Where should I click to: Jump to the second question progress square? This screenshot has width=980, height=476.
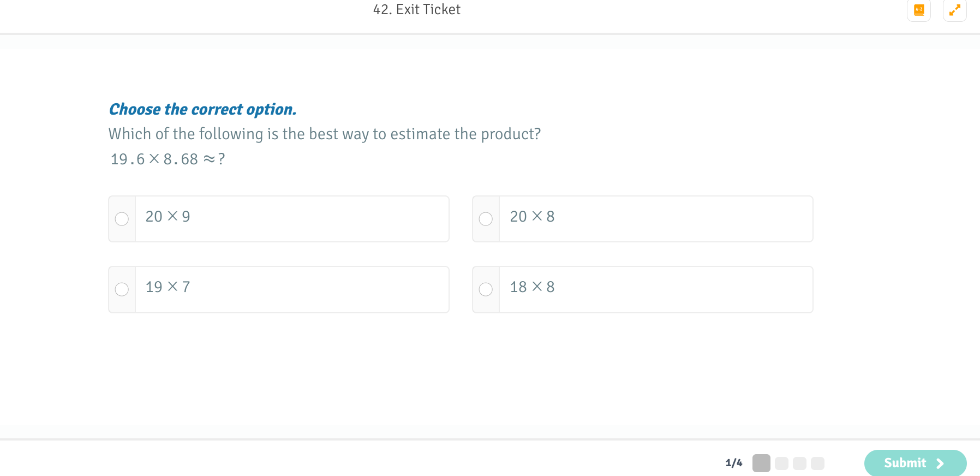(x=781, y=463)
